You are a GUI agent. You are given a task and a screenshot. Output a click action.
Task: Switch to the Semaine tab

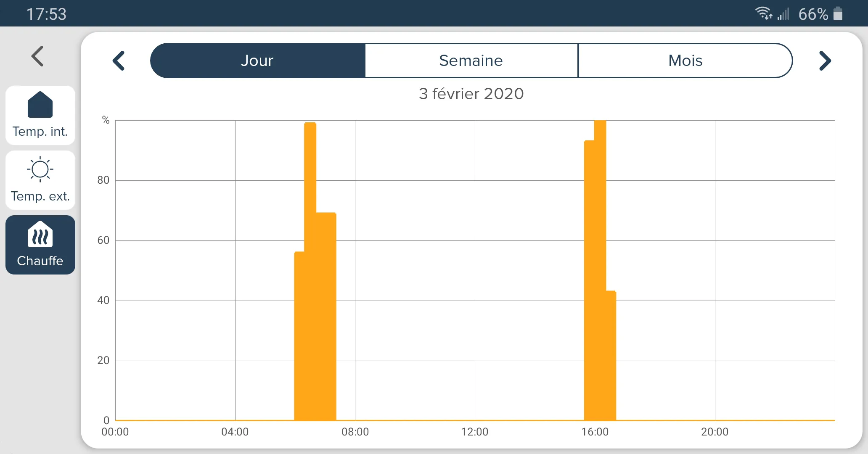(471, 61)
